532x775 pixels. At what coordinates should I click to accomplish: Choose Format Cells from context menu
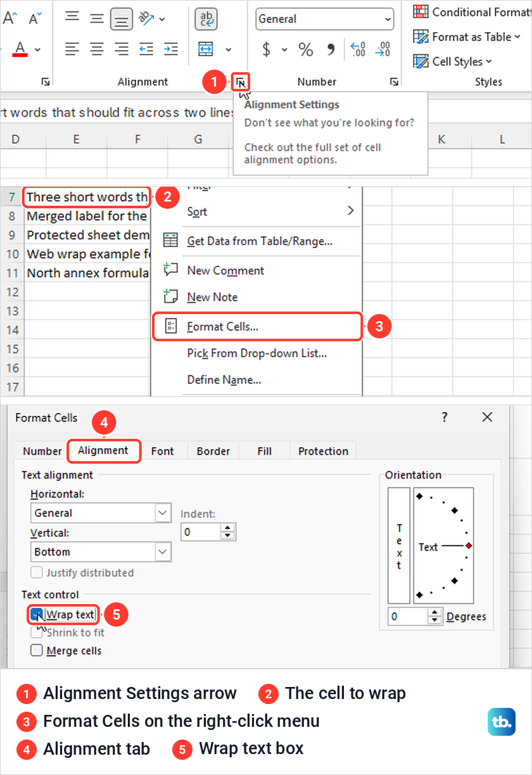(257, 327)
